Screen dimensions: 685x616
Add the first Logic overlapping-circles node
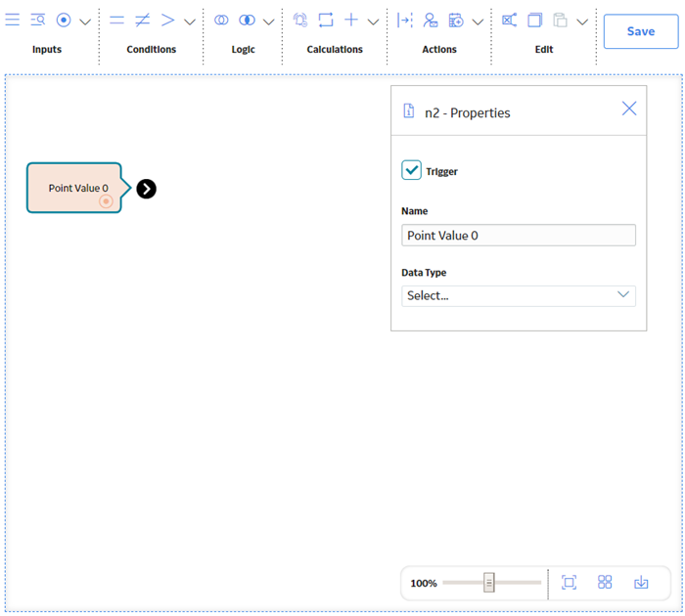coord(221,21)
